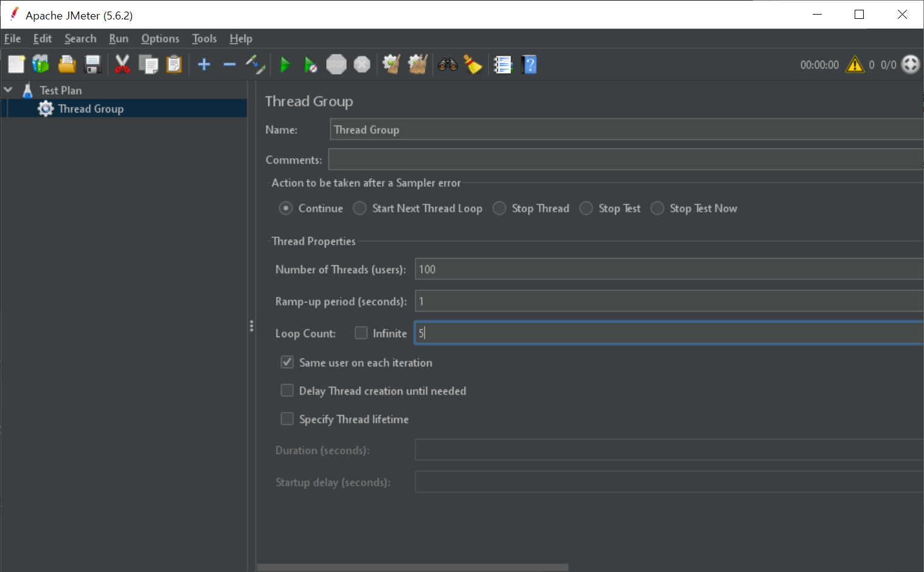Open the Search menu

click(80, 38)
